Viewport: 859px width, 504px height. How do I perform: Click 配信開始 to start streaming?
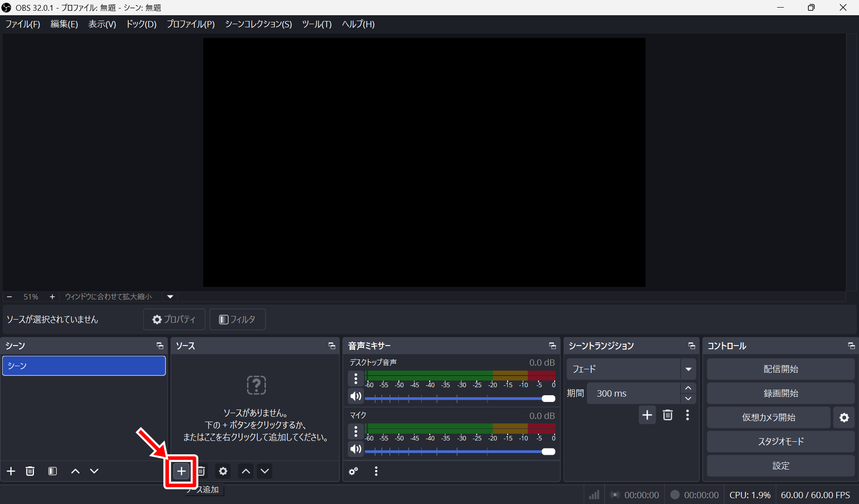tap(780, 369)
